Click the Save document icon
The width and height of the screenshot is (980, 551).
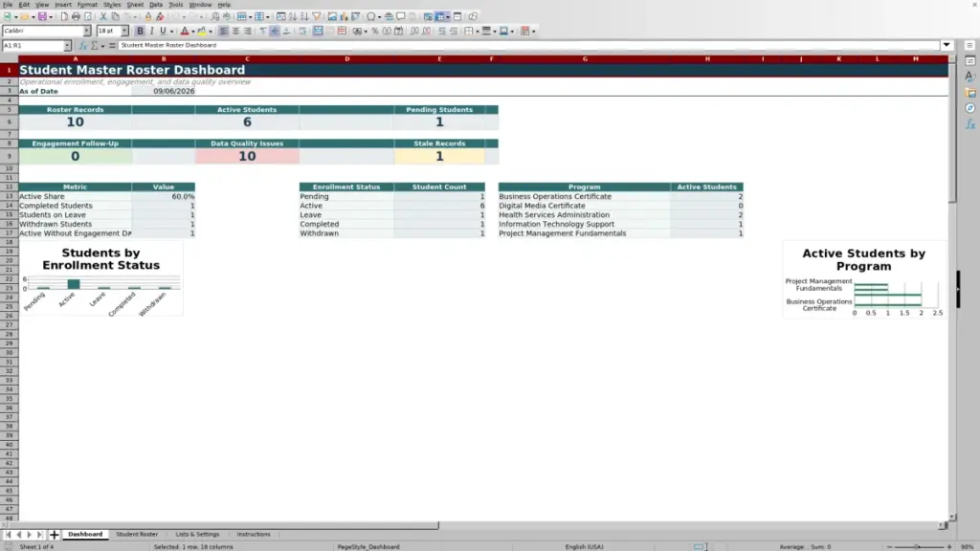click(x=42, y=16)
